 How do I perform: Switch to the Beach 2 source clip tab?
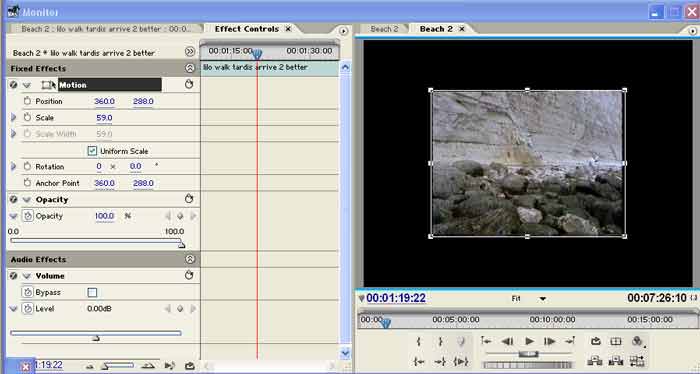(105, 29)
